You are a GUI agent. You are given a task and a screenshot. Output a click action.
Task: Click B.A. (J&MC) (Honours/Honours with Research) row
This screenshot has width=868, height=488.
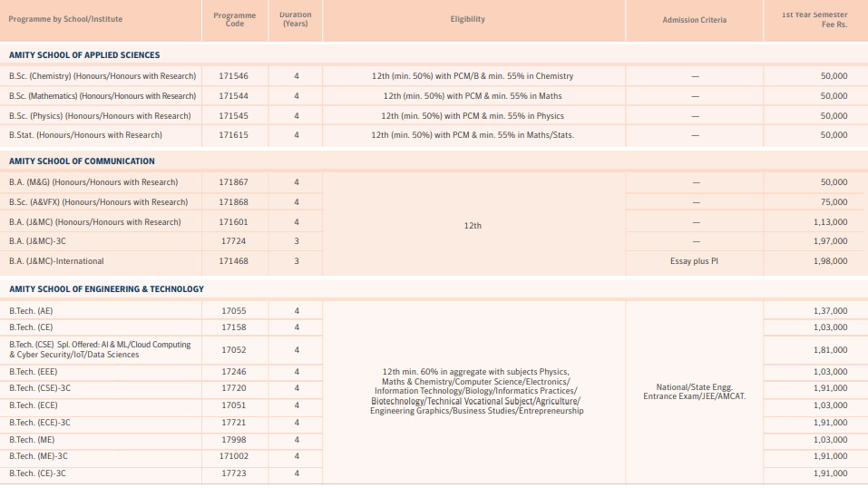[94, 222]
